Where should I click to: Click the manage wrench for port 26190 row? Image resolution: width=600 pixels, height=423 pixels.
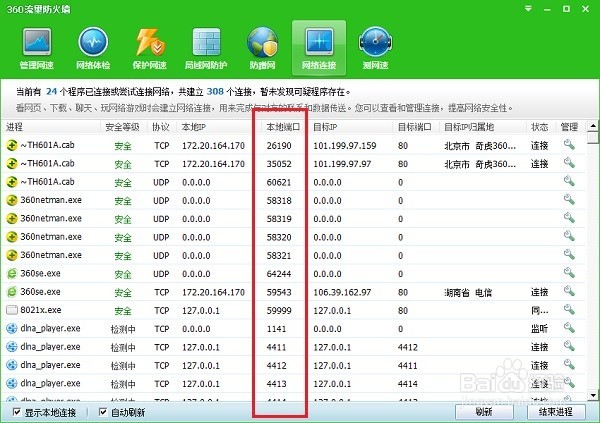pos(569,145)
